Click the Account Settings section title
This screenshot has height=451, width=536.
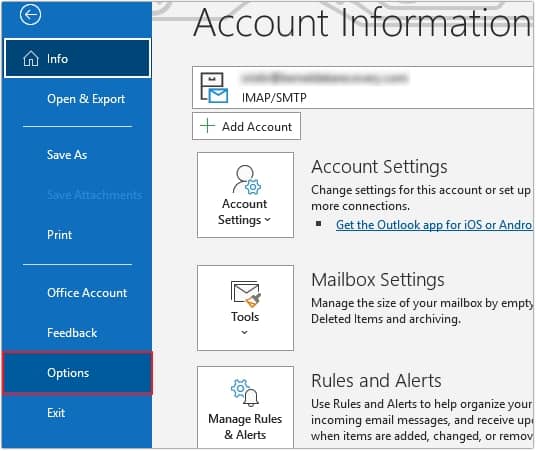379,167
